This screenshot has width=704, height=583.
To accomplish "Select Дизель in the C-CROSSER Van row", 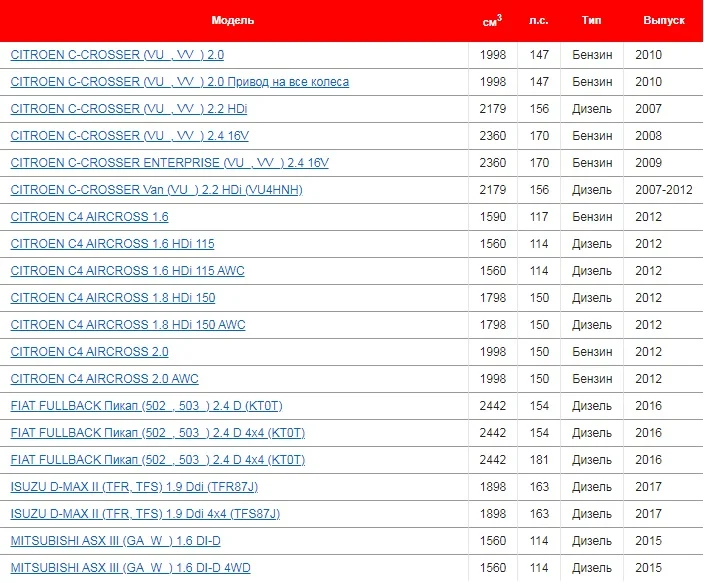I will click(592, 190).
